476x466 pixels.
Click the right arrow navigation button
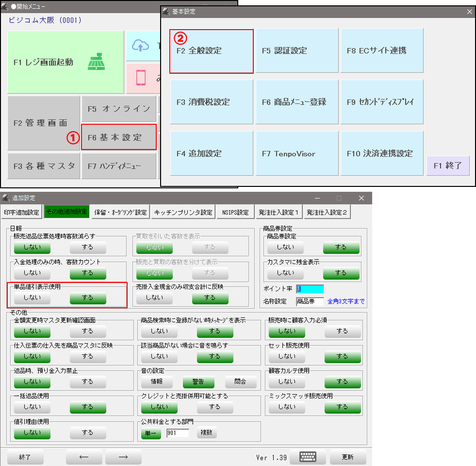tap(123, 457)
